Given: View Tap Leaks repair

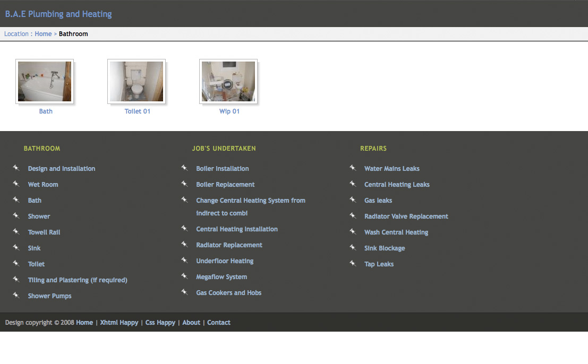Looking at the screenshot, I should tap(379, 264).
